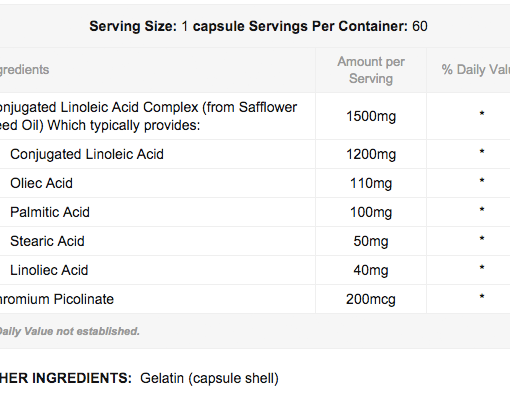The width and height of the screenshot is (510, 398).
Task: Click the Ingredients column header
Action: pos(24,70)
